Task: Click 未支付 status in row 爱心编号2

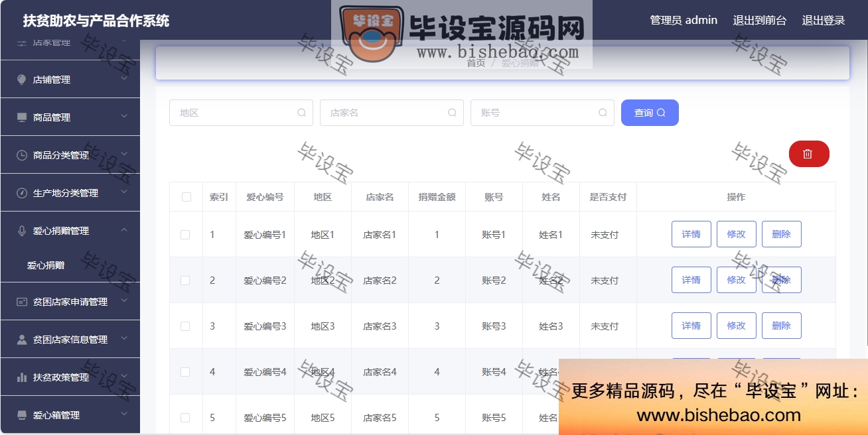Action: [605, 280]
